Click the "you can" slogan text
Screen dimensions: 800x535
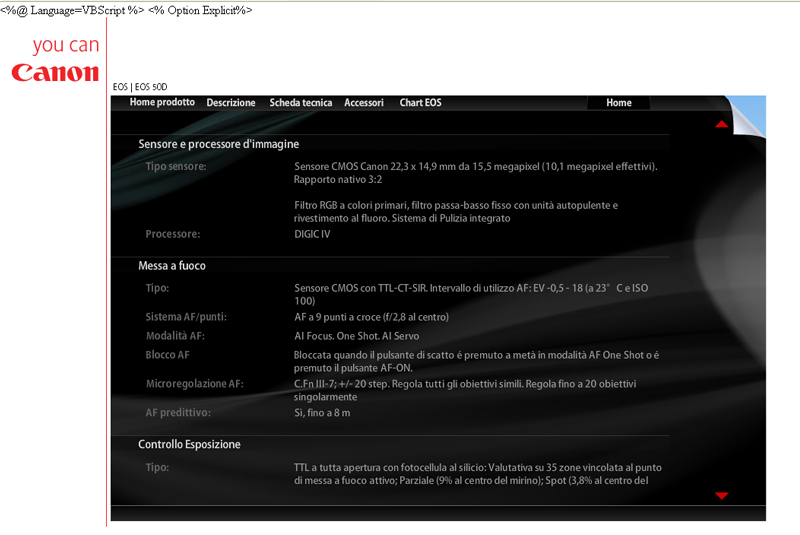(66, 45)
